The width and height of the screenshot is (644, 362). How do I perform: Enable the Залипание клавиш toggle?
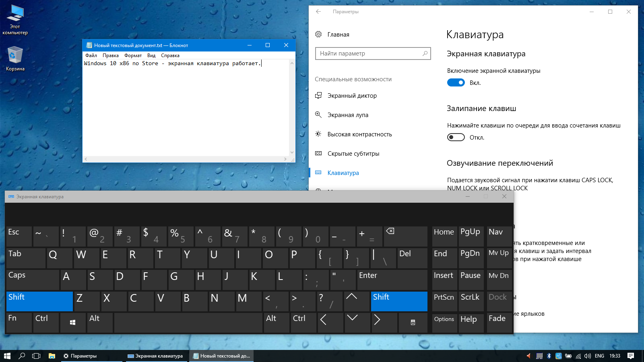(456, 137)
